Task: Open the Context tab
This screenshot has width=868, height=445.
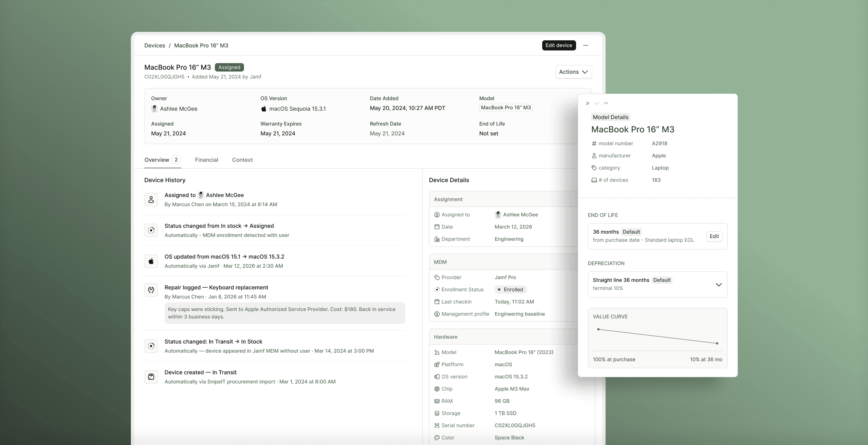Action: click(x=242, y=160)
